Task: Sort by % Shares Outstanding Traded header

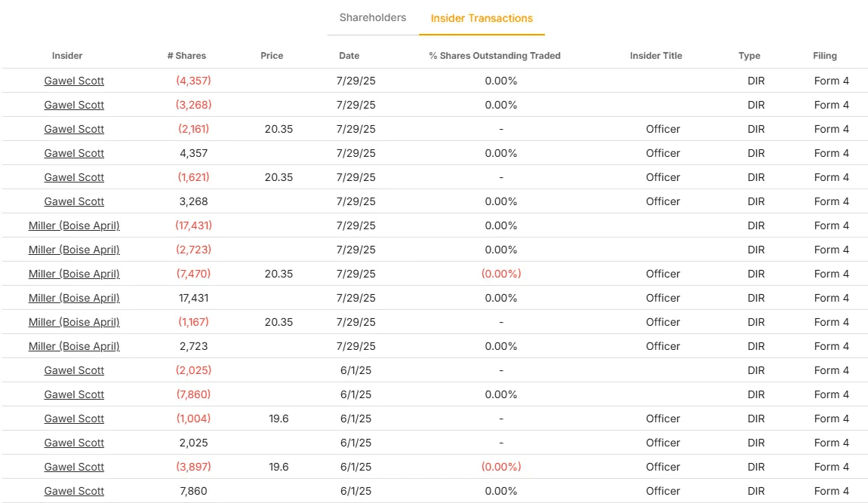Action: point(494,56)
